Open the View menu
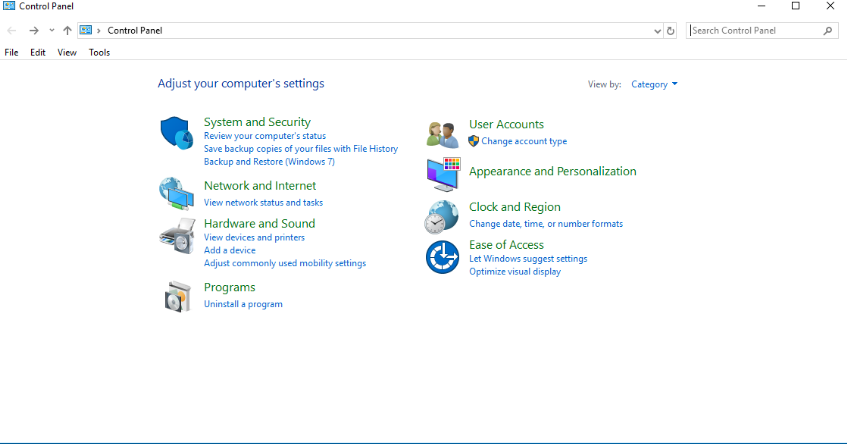Screen dimensions: 847x444 pos(67,52)
